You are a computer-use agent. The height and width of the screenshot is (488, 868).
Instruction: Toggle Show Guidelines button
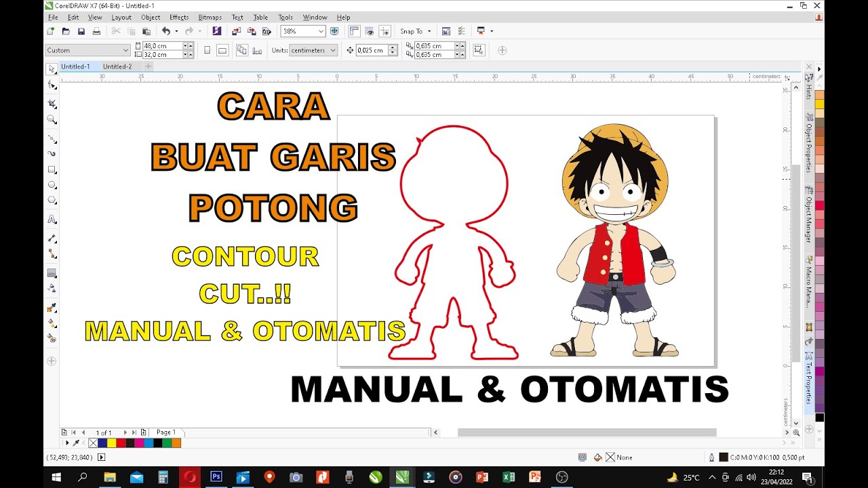click(385, 31)
